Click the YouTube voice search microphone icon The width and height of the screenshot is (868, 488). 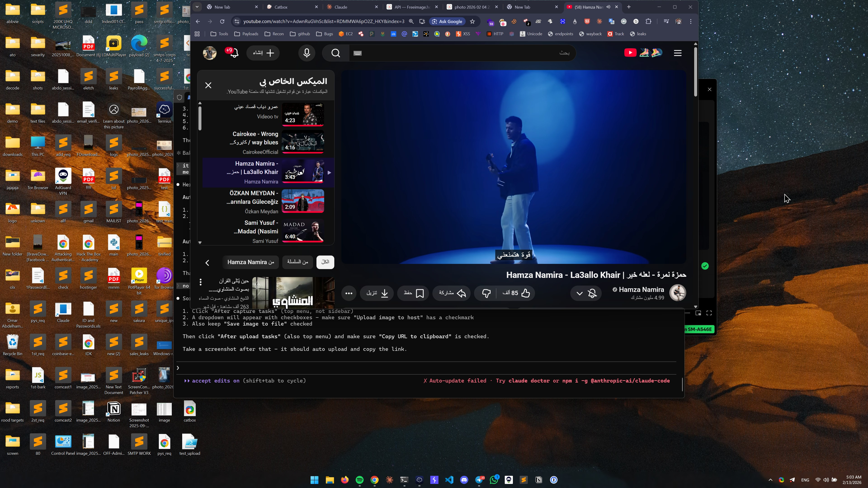(307, 53)
